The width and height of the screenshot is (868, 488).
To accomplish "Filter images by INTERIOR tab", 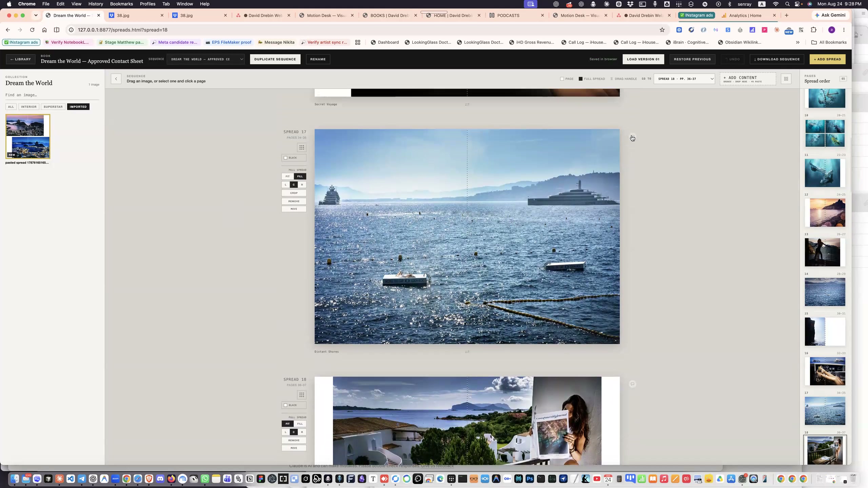I will (29, 107).
